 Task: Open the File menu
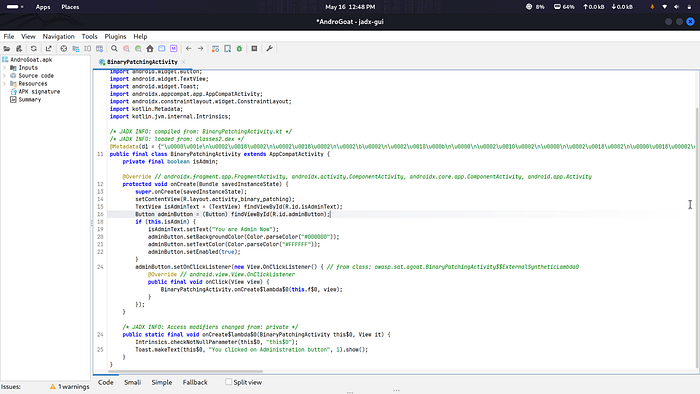9,37
